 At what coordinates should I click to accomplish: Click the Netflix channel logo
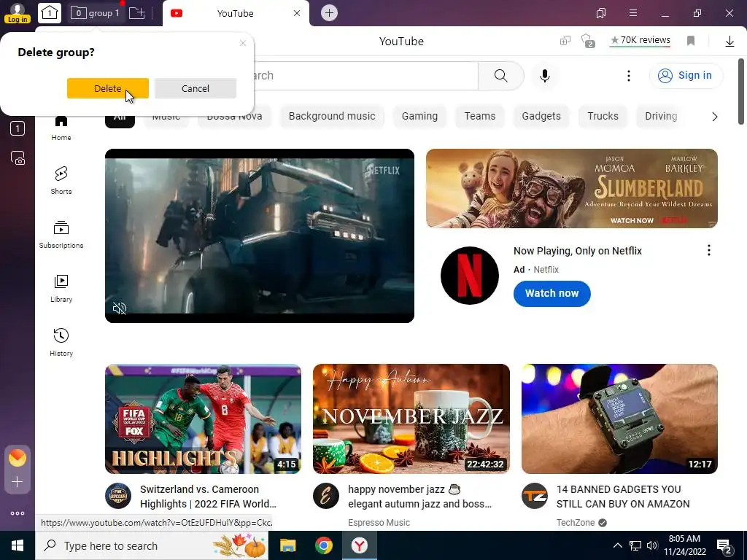[470, 275]
